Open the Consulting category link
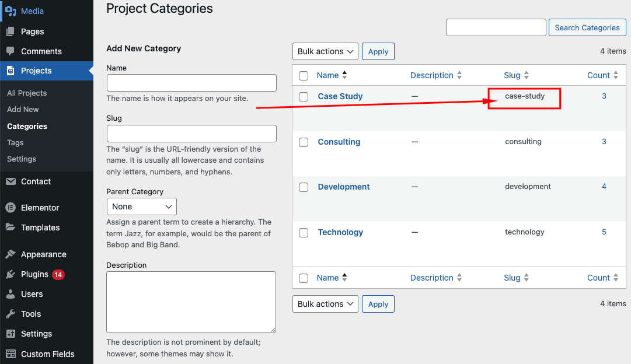The width and height of the screenshot is (631, 364). pos(339,142)
